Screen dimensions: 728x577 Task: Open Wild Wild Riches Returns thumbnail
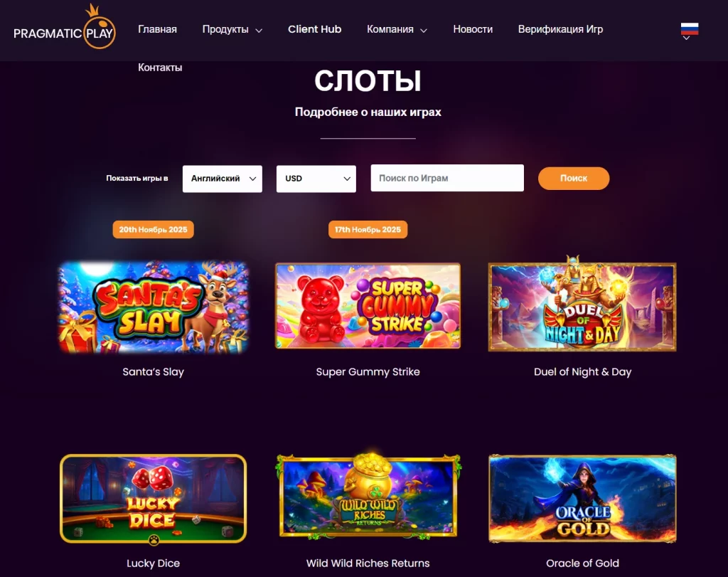click(x=368, y=496)
